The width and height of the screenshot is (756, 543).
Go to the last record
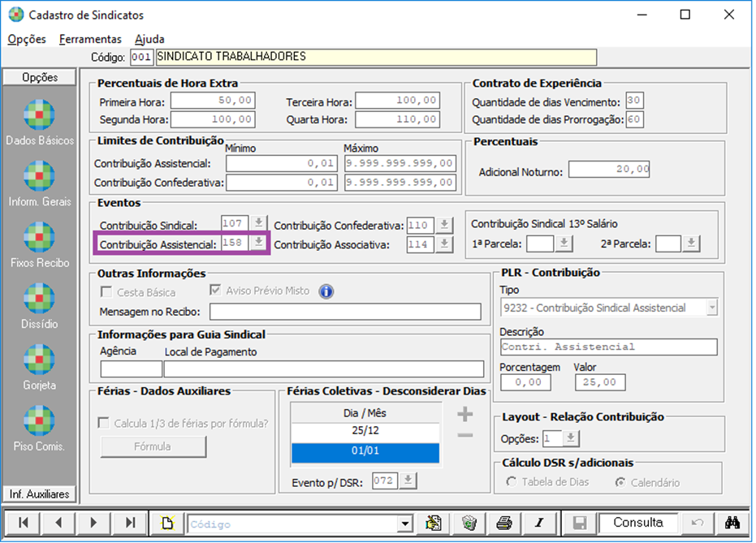pyautogui.click(x=130, y=523)
